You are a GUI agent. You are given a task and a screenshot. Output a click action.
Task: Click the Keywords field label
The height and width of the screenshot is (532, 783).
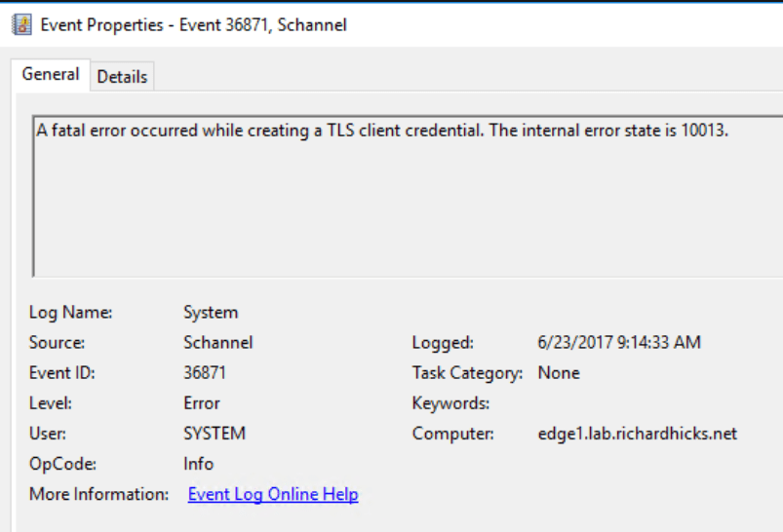(450, 402)
